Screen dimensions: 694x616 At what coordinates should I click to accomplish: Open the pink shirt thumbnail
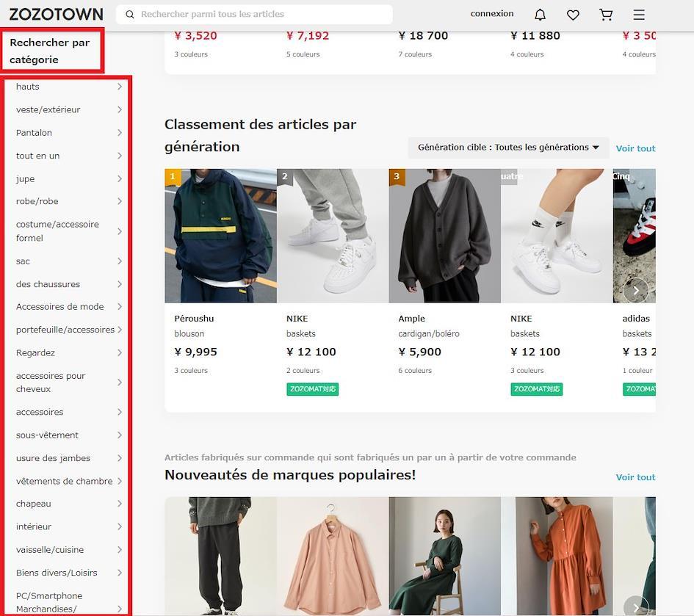click(x=333, y=557)
